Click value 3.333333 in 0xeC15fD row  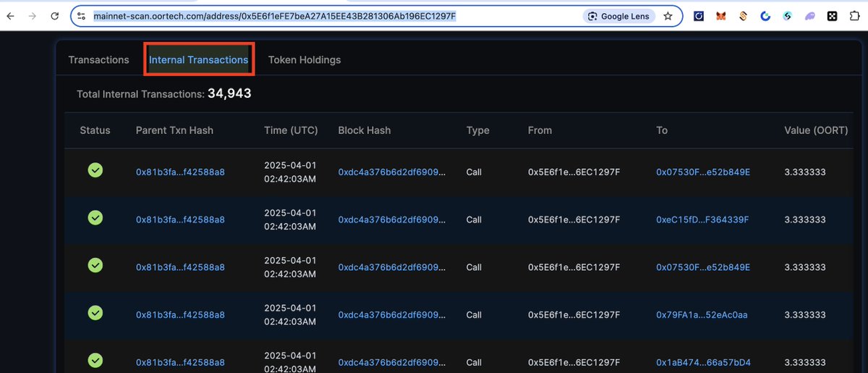(x=805, y=219)
